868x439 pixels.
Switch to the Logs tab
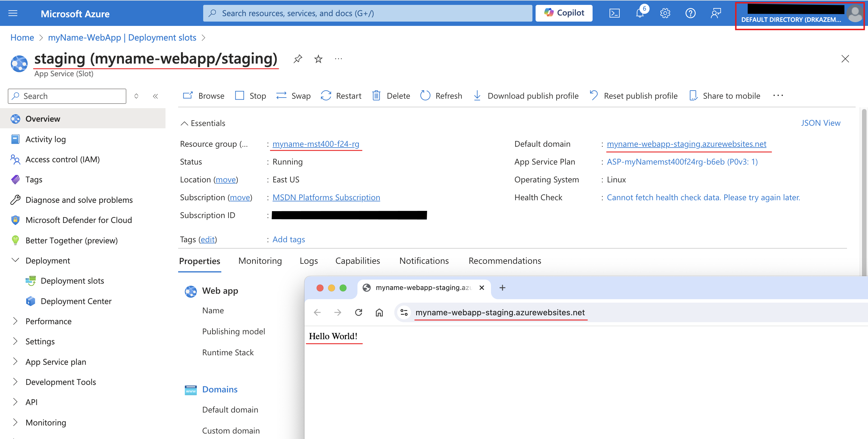point(309,261)
